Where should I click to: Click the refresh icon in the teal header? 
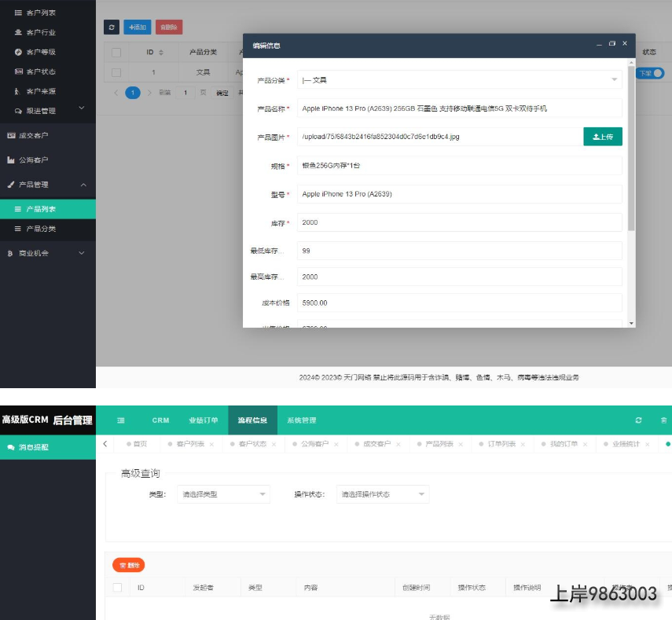coord(638,420)
